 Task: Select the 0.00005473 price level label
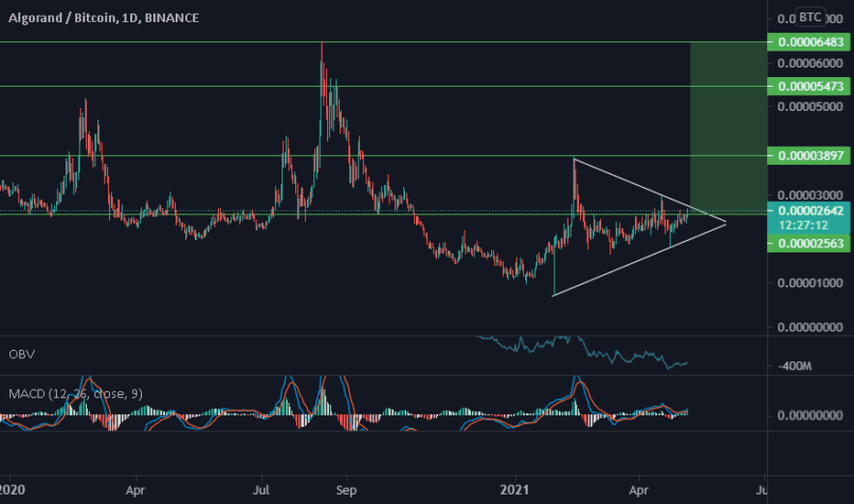(809, 86)
